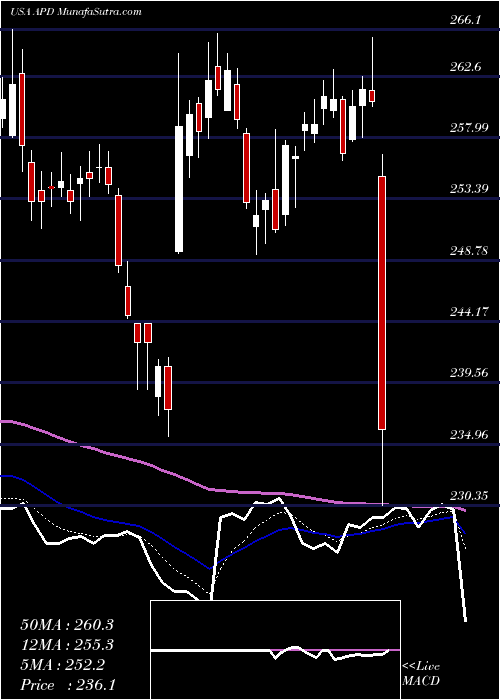This screenshot has width=500, height=700.
Task: Select the 257.99 price axis label
Action: click(468, 128)
